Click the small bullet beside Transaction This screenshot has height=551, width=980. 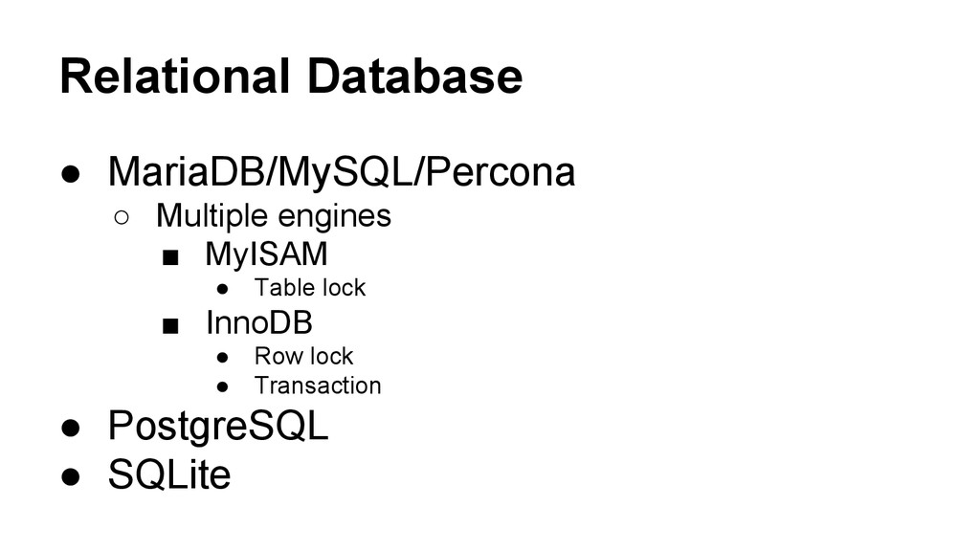222,387
